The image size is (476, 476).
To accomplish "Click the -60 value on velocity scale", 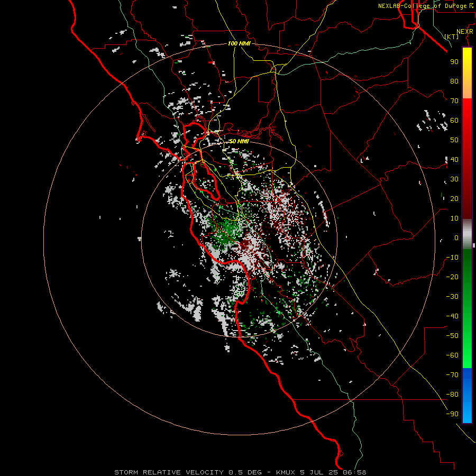I will (452, 355).
